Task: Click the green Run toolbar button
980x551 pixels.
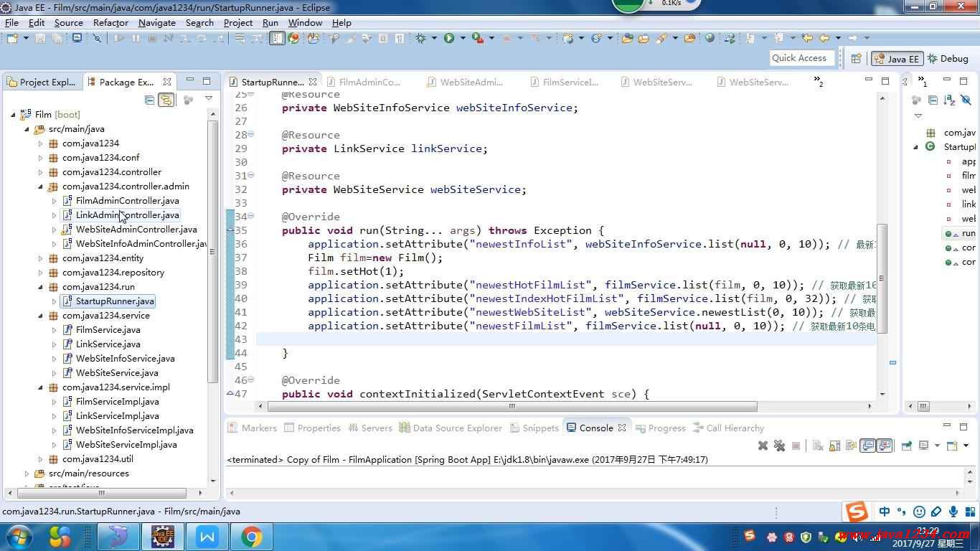Action: coord(449,38)
